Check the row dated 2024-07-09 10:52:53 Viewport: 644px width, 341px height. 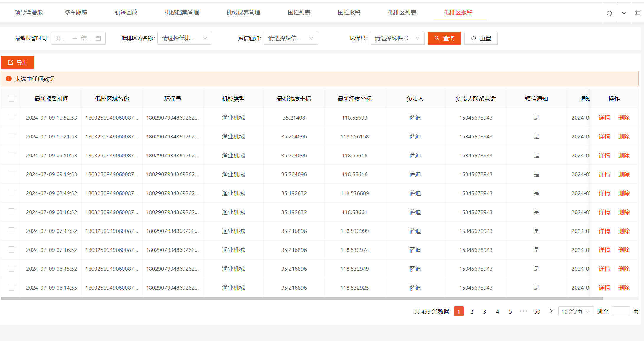11,117
